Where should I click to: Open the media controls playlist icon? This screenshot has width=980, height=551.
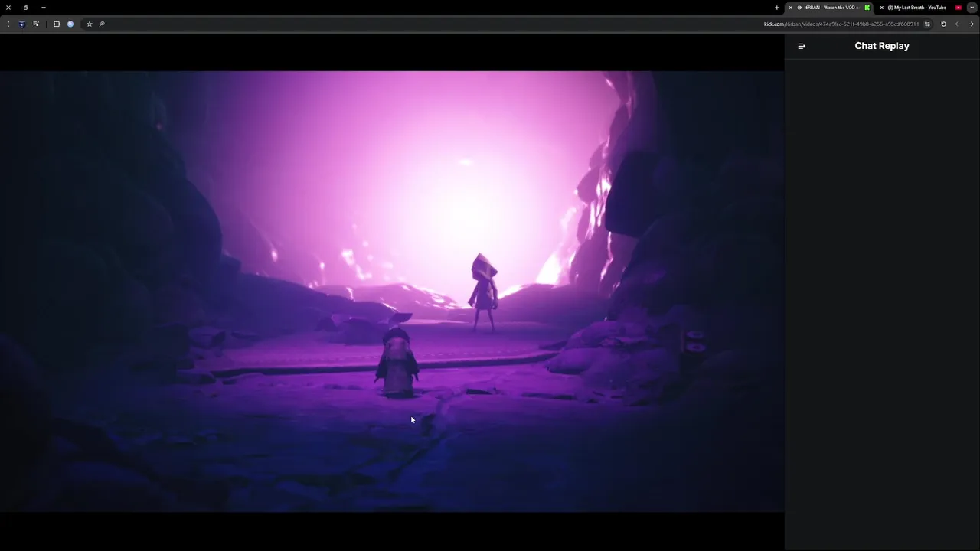pos(36,24)
